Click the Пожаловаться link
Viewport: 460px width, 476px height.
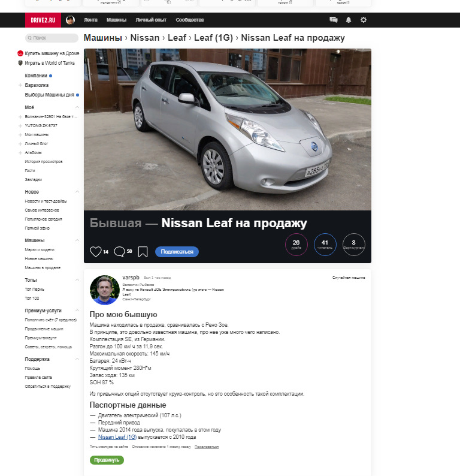coord(207,447)
